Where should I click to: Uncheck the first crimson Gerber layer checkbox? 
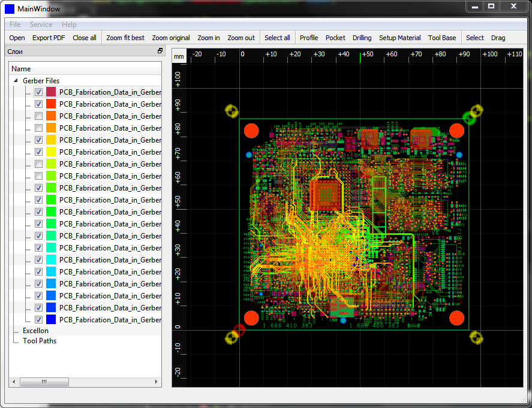tap(38, 92)
